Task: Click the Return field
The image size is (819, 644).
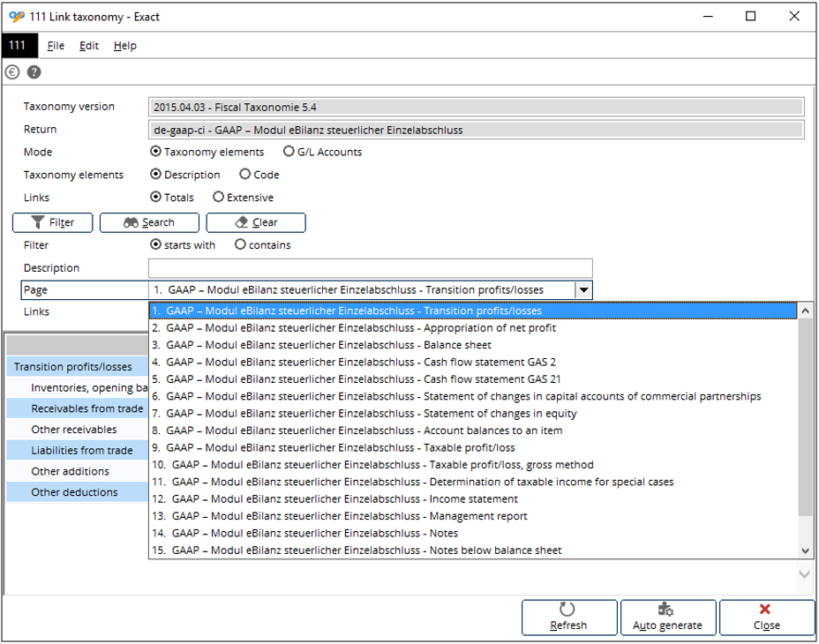Action: click(476, 130)
